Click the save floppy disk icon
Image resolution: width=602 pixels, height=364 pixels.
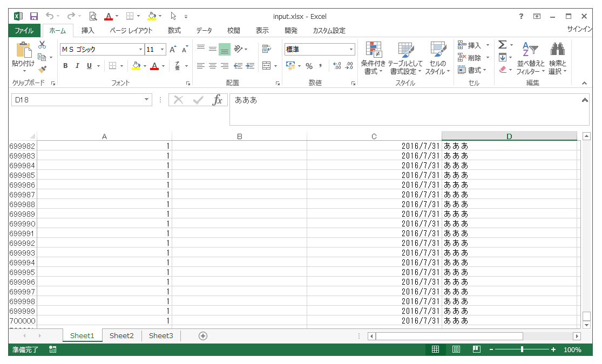34,16
